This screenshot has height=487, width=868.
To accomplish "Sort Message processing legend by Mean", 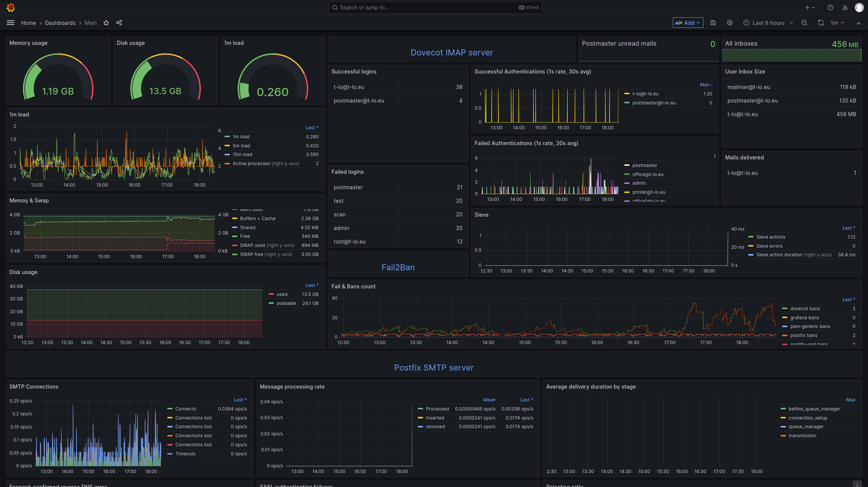I will (489, 400).
